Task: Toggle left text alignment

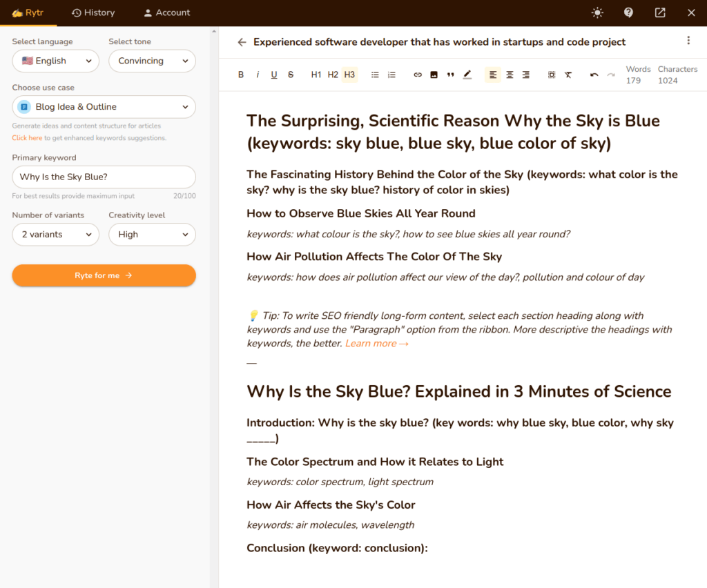Action: [x=493, y=75]
